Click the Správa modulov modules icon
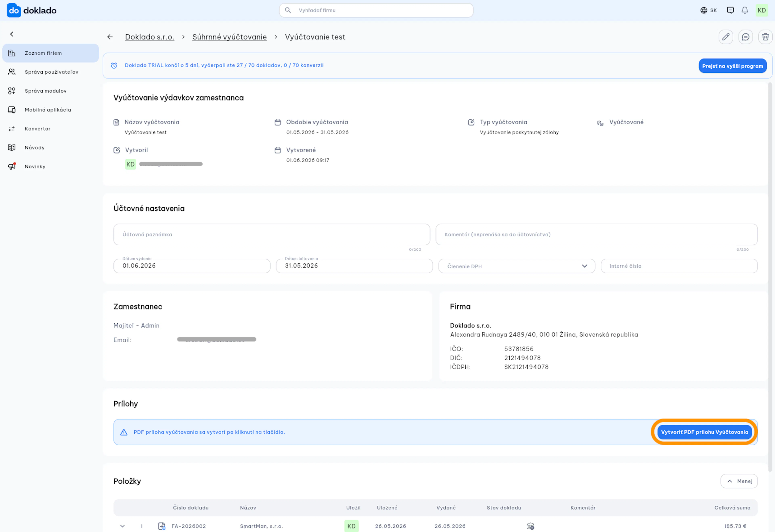775x532 pixels. point(12,91)
